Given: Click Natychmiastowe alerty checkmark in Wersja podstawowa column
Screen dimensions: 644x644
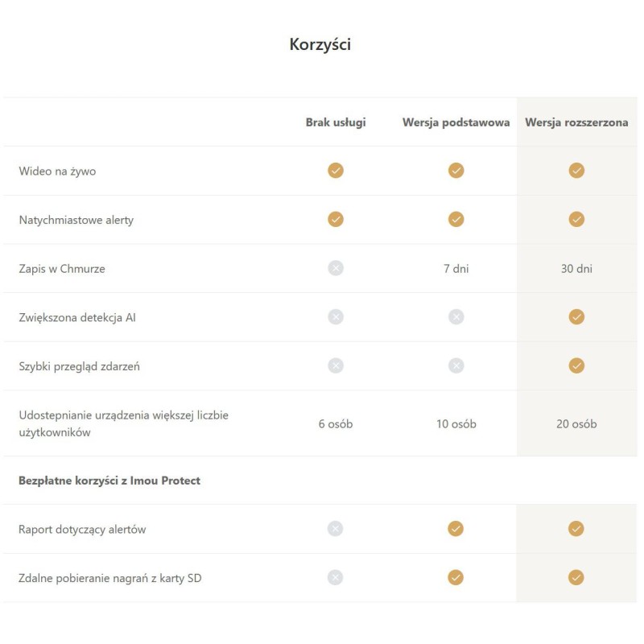Looking at the screenshot, I should [x=456, y=219].
